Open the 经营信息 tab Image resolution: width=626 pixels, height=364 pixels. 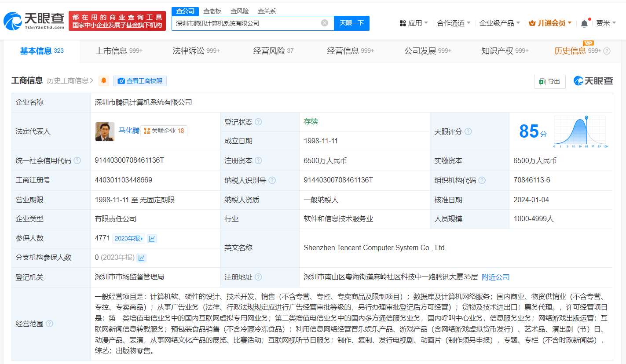351,51
